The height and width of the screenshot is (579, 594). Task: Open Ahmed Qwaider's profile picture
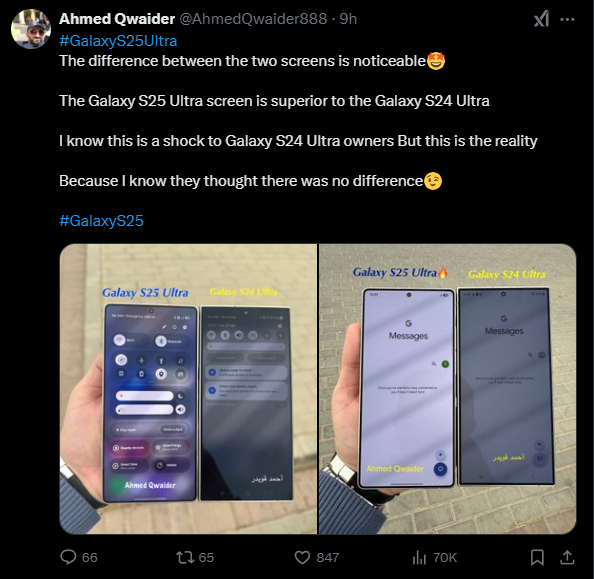(31, 29)
